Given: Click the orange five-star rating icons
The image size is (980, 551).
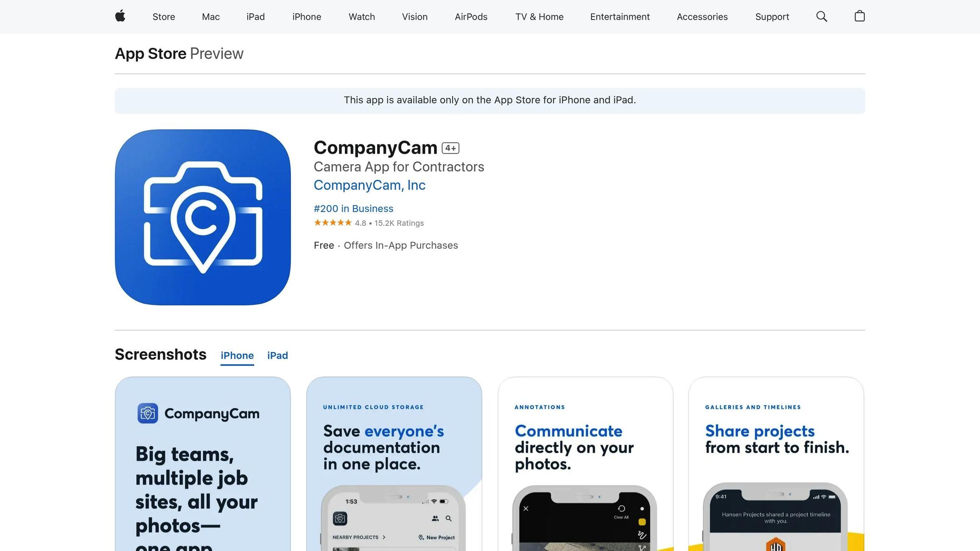Looking at the screenshot, I should [333, 223].
